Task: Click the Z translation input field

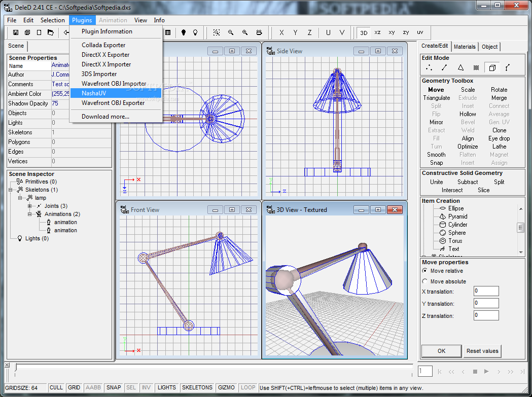Action: (x=486, y=315)
